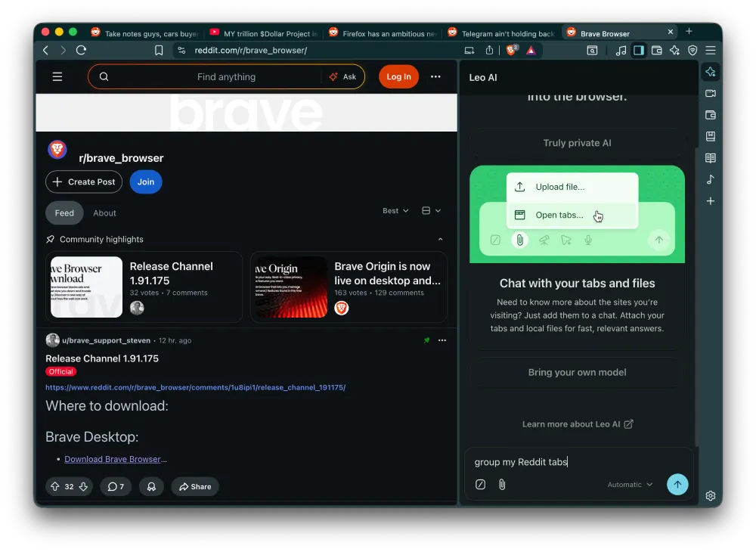Click the Log In button
This screenshot has width=756, height=552.
398,76
